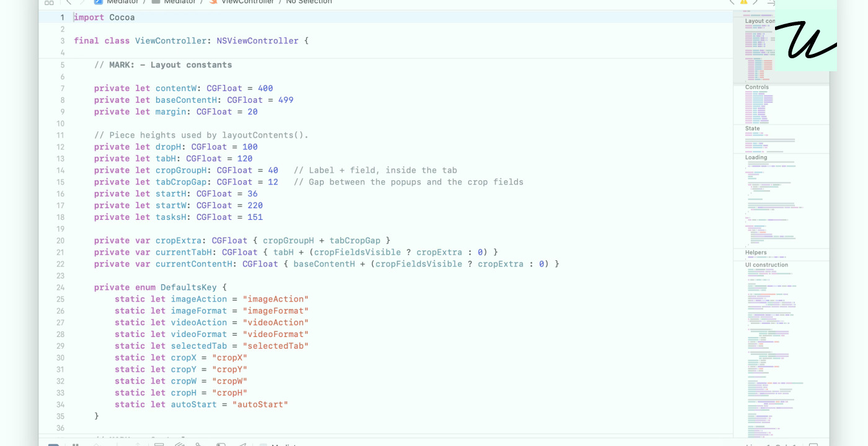The width and height of the screenshot is (868, 446).
Task: Click the value 36 of startH
Action: point(252,194)
